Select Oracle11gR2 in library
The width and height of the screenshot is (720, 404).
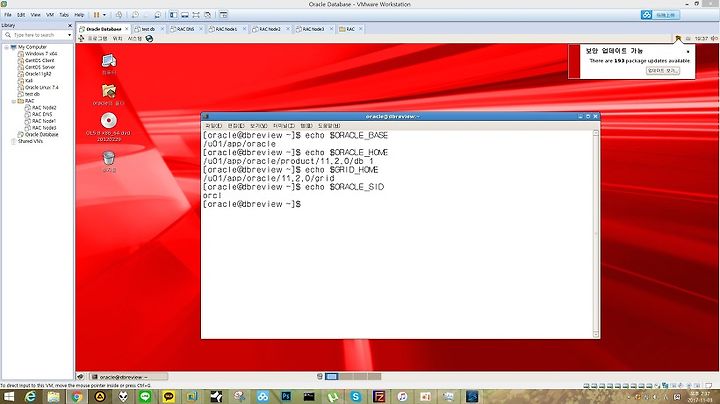[x=38, y=74]
